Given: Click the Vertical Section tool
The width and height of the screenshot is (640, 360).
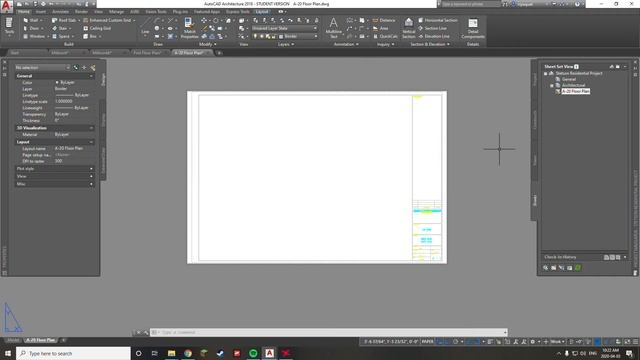Looking at the screenshot, I should 409,28.
